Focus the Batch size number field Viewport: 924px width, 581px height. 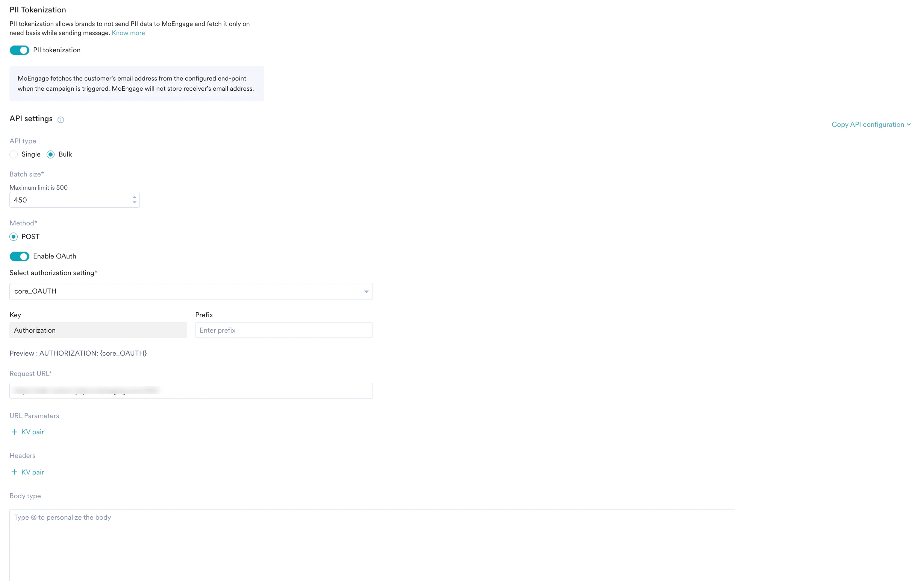click(x=69, y=200)
